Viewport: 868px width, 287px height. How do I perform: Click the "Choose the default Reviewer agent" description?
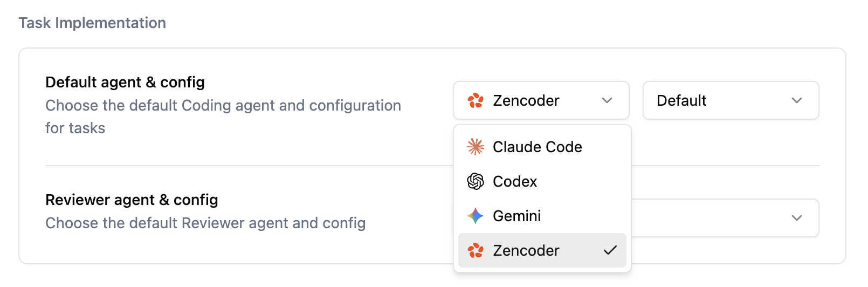tap(205, 223)
